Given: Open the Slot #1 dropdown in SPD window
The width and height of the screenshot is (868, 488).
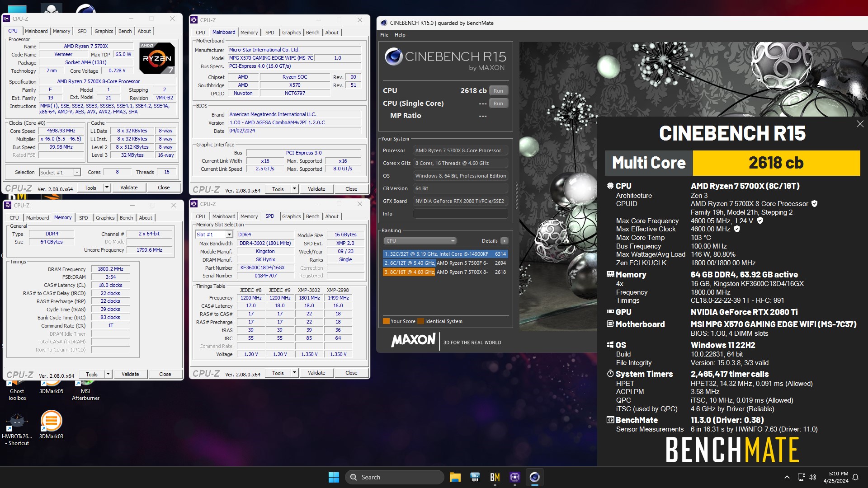Looking at the screenshot, I should tap(214, 235).
